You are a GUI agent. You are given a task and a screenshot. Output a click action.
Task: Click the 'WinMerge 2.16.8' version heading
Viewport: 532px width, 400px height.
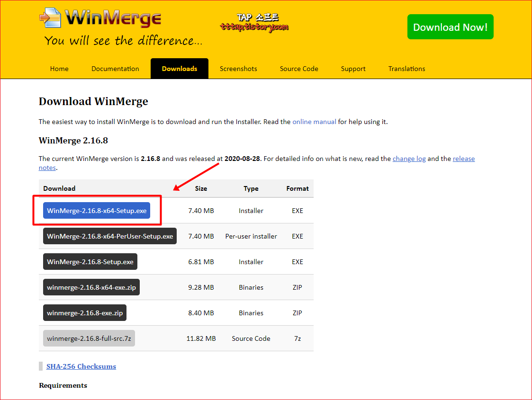73,140
